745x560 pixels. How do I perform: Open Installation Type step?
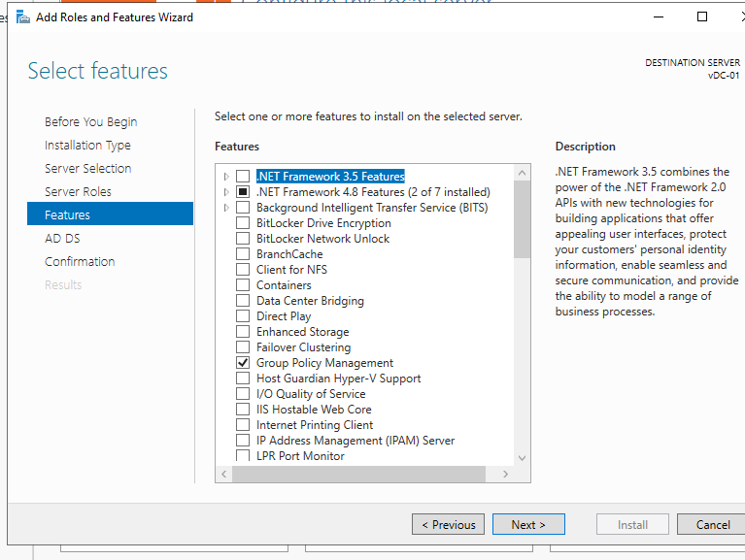pos(87,146)
